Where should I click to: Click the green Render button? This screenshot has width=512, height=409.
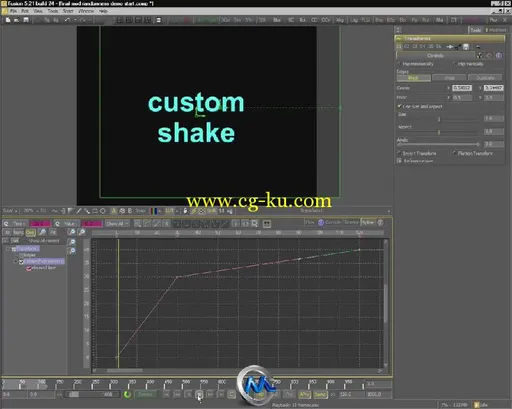click(145, 394)
